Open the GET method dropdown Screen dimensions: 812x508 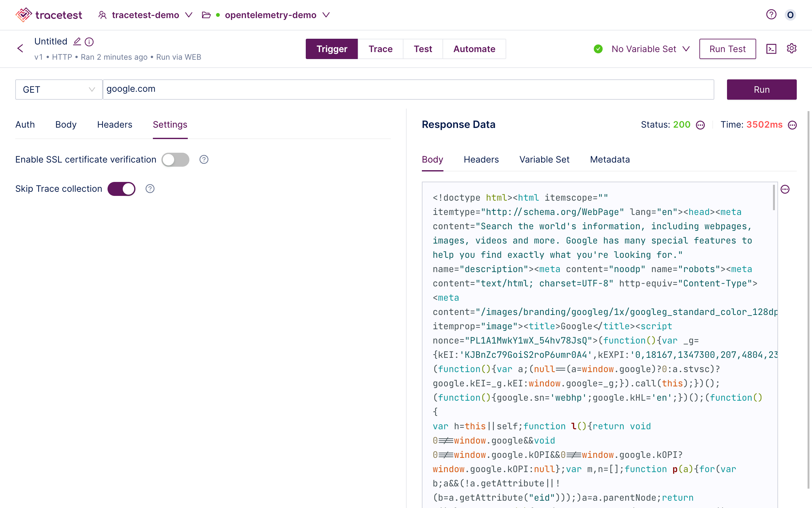point(59,89)
